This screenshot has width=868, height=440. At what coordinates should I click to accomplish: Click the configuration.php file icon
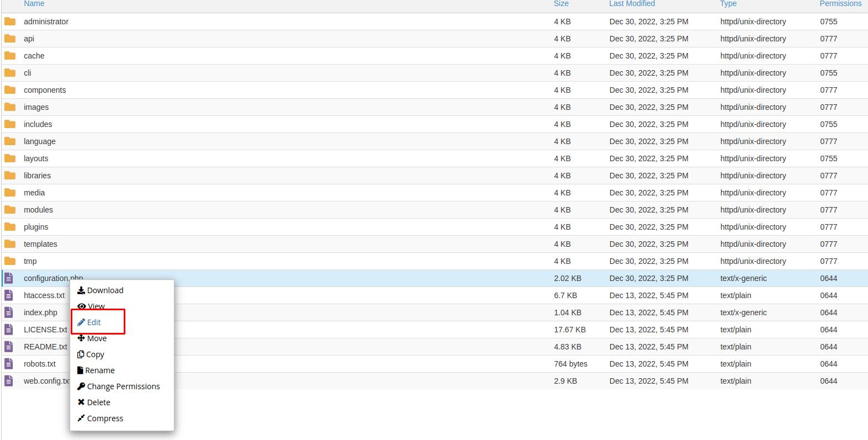coord(9,278)
